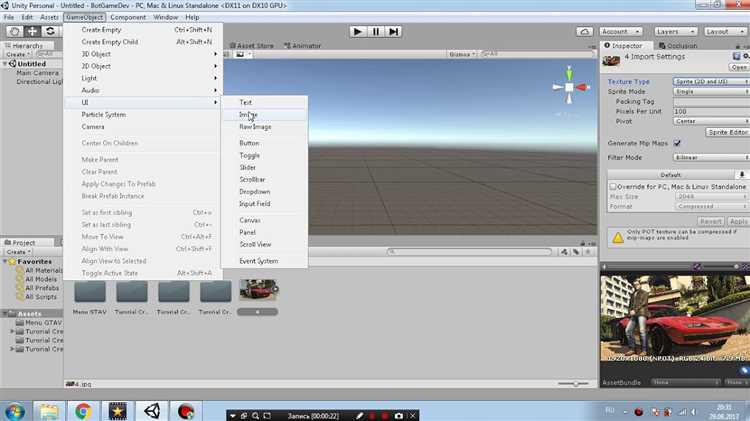Screen dimensions: 750x421
Task: Enable Override for PC, Mac & Linux
Action: click(x=613, y=187)
